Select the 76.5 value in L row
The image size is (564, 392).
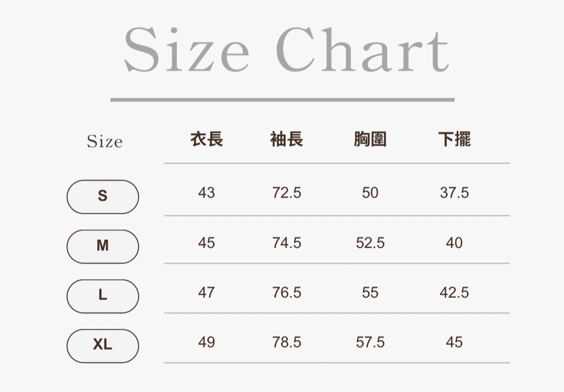coord(287,292)
